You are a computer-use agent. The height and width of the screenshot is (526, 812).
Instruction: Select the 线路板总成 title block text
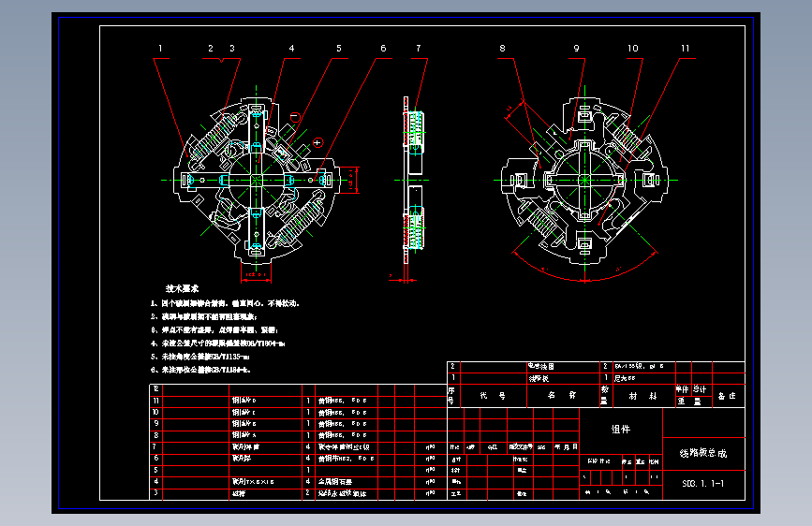703,453
